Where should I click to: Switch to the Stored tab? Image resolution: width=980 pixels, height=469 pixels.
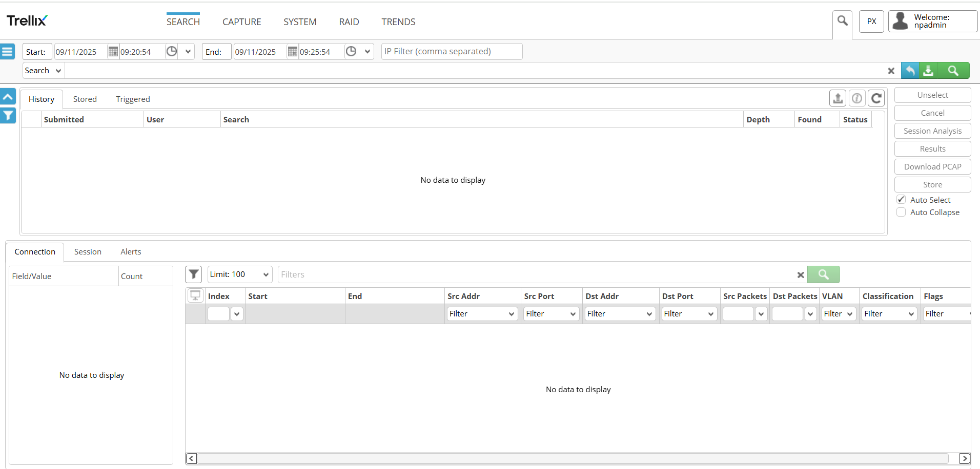85,99
